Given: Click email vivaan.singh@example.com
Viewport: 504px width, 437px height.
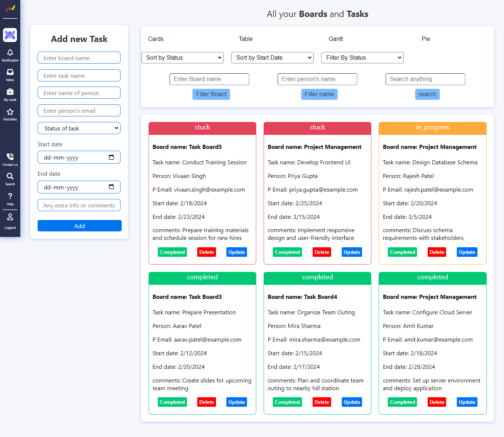Looking at the screenshot, I should [x=209, y=190].
